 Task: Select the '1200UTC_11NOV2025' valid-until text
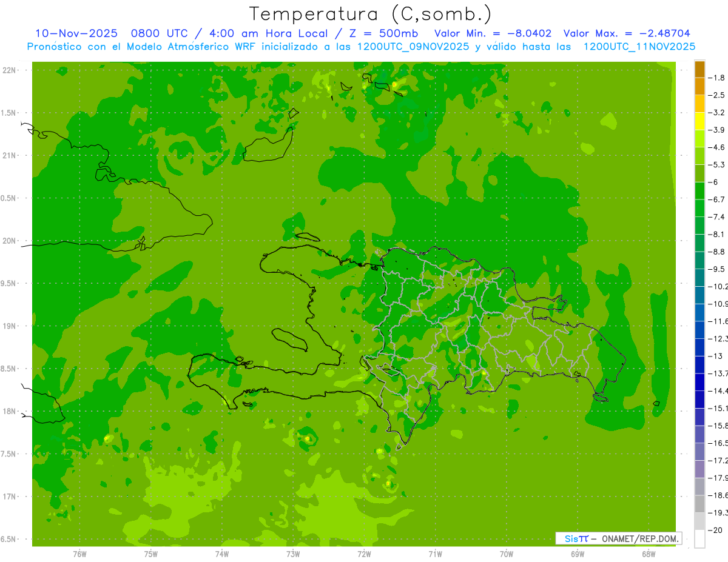pyautogui.click(x=639, y=47)
